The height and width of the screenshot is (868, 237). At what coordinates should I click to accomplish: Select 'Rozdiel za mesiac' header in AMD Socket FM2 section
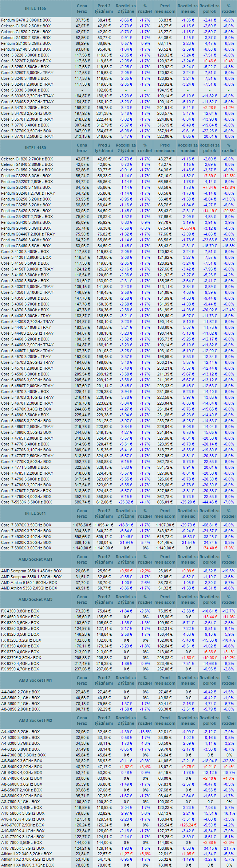[x=188, y=720]
